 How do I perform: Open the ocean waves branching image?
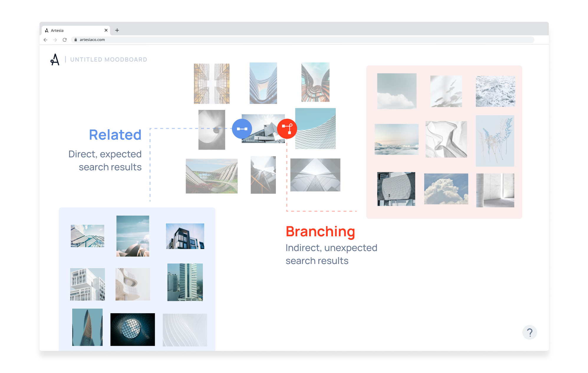click(495, 91)
